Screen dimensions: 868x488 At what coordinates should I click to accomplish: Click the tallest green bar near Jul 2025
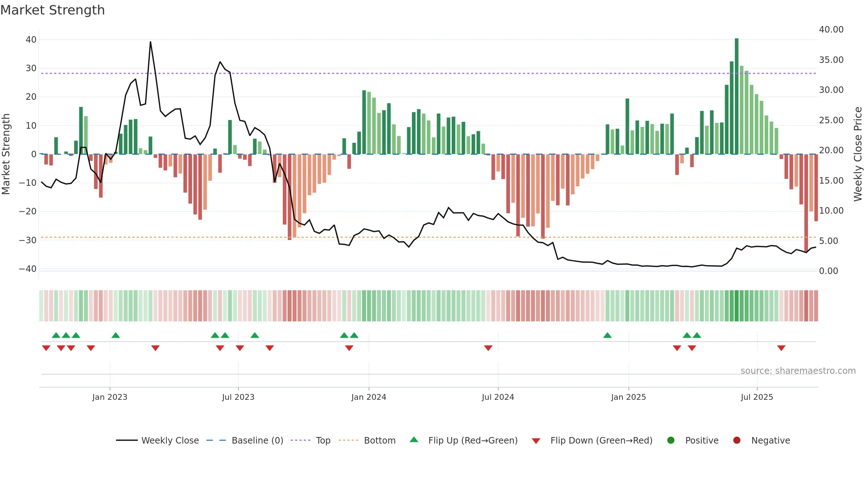tap(737, 96)
